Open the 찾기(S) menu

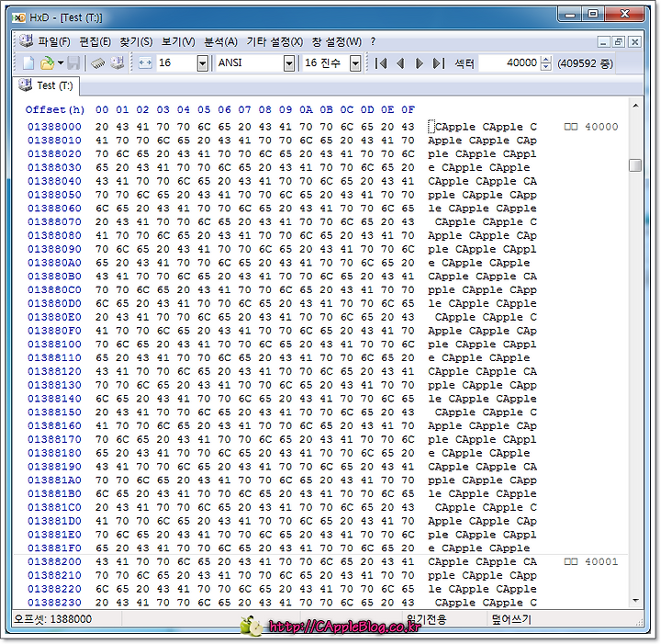click(x=136, y=41)
